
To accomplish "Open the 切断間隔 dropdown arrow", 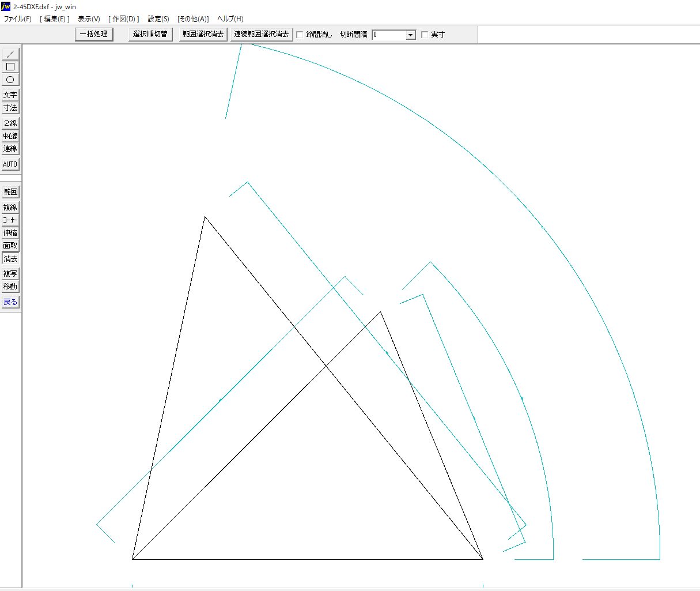I will (x=411, y=35).
